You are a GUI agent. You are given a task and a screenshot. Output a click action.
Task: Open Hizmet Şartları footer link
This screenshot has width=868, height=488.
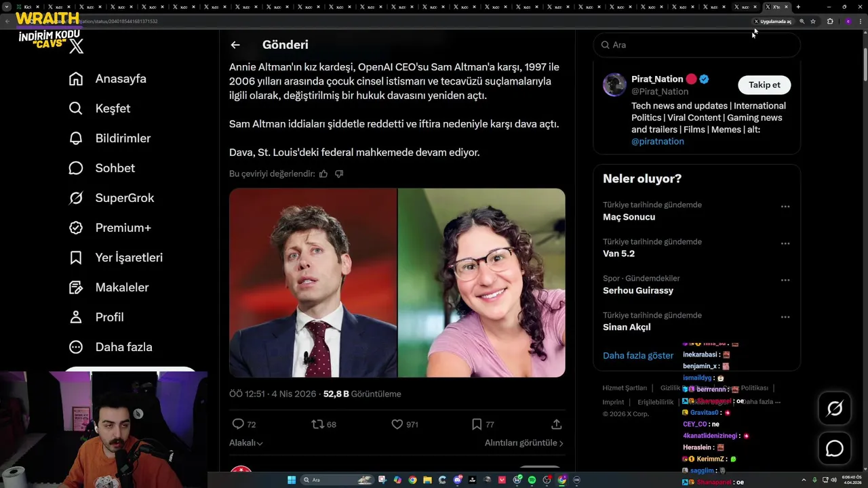pyautogui.click(x=625, y=388)
